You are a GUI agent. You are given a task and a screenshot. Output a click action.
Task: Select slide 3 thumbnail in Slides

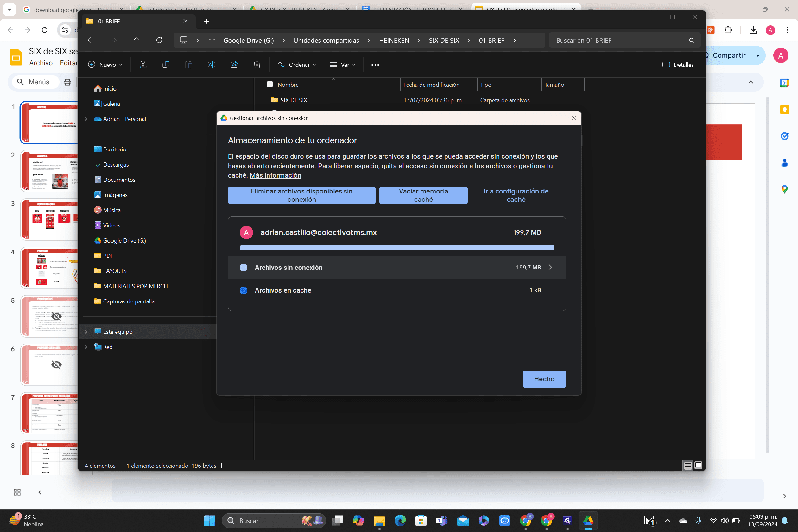point(49,219)
